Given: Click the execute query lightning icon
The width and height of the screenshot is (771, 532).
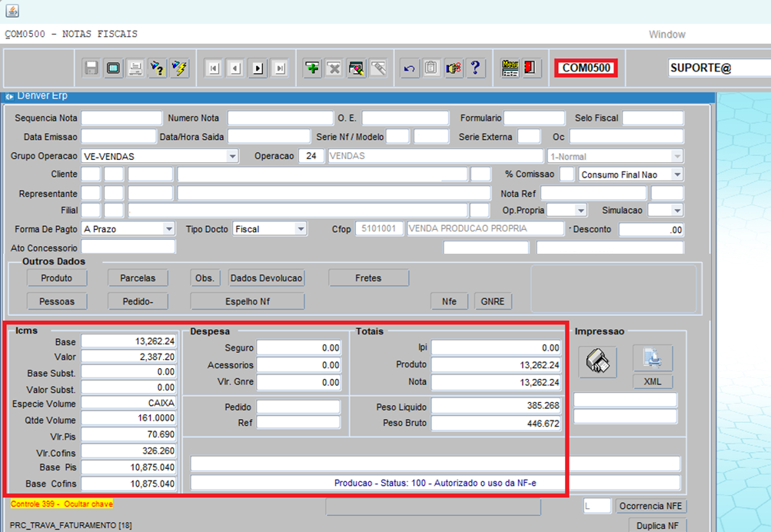Looking at the screenshot, I should tap(179, 68).
